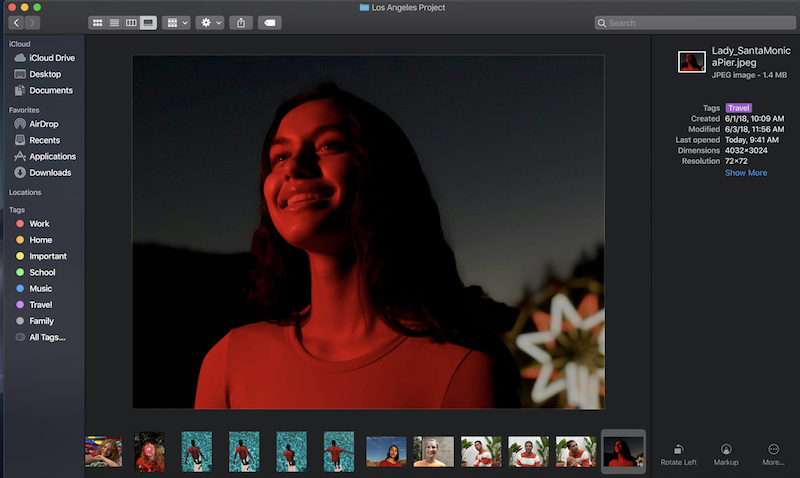The height and width of the screenshot is (478, 800).
Task: Click the More actions icon
Action: coord(773,451)
